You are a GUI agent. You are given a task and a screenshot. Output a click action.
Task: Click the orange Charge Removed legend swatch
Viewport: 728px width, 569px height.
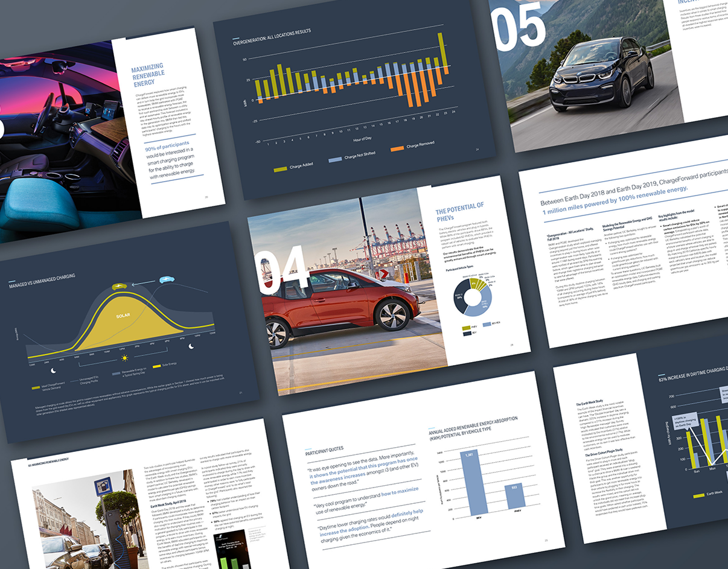click(x=397, y=148)
